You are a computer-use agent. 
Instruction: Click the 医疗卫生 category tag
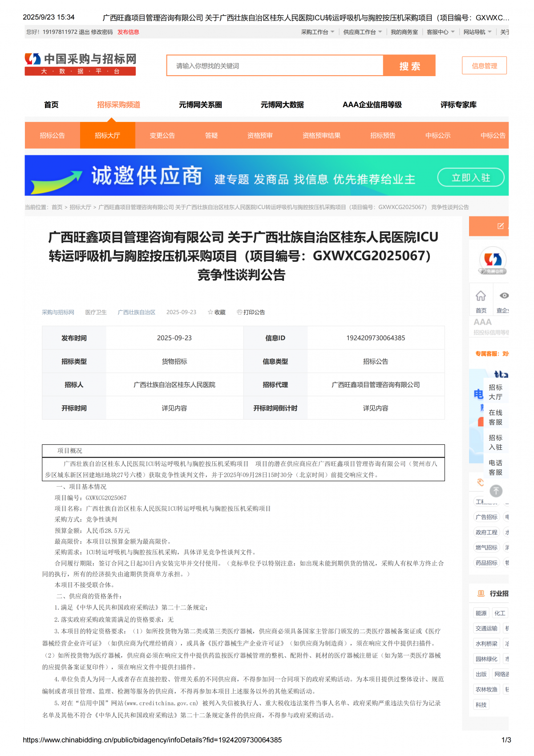[96, 312]
